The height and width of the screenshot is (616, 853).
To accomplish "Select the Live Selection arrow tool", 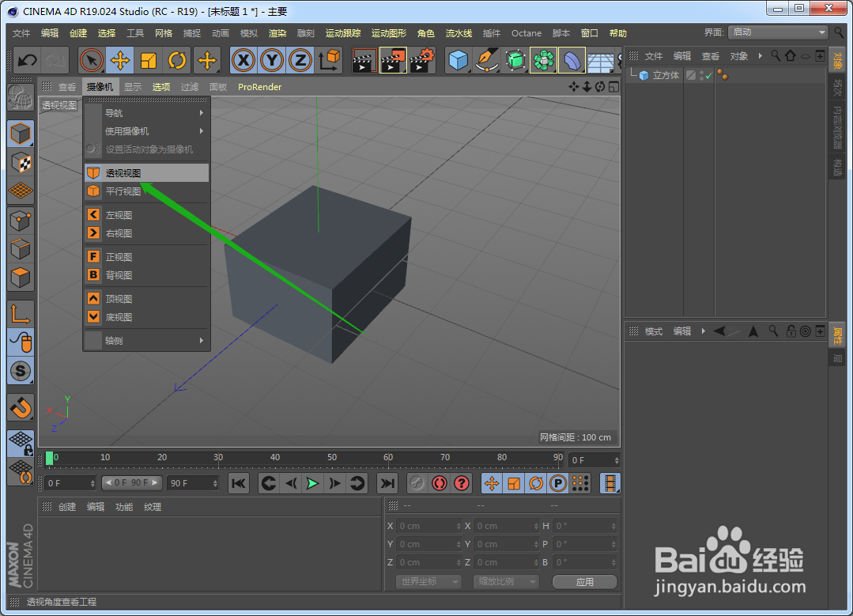I will point(92,60).
